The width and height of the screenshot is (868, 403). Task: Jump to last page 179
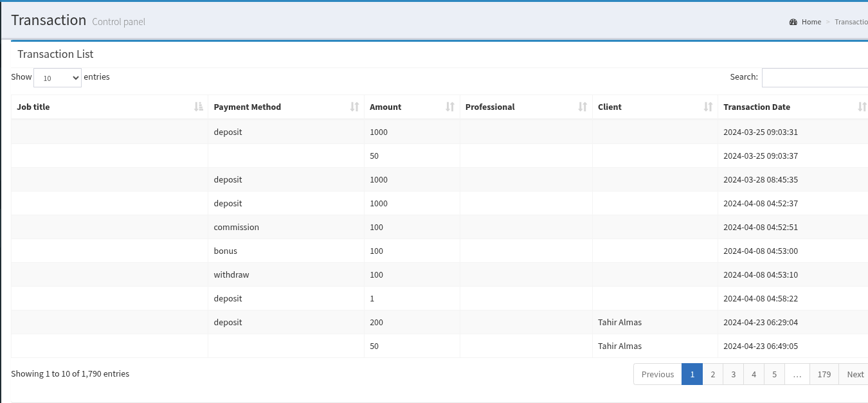point(824,374)
